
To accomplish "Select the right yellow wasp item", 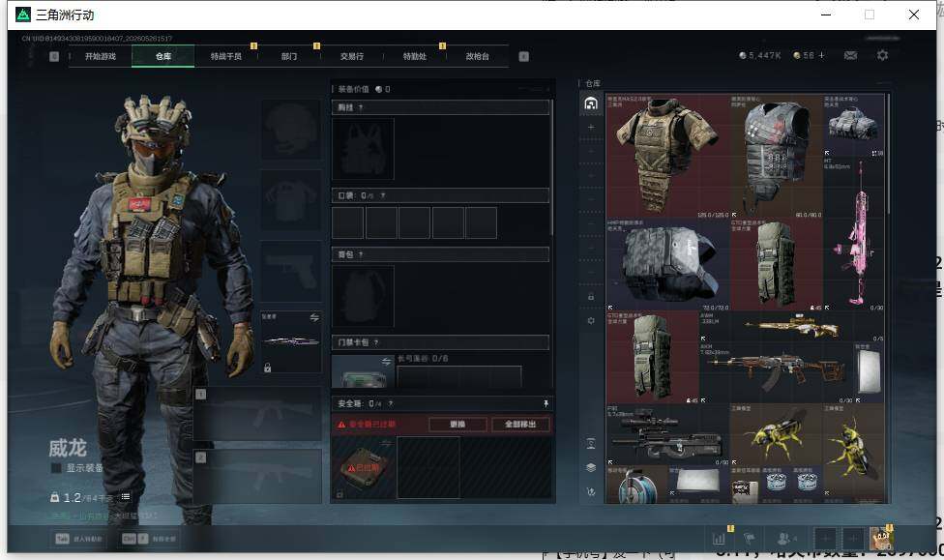I will [x=854, y=450].
